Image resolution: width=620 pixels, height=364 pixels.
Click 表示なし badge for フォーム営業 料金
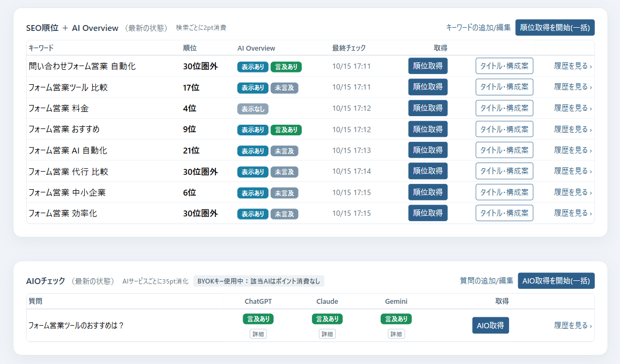click(x=253, y=109)
